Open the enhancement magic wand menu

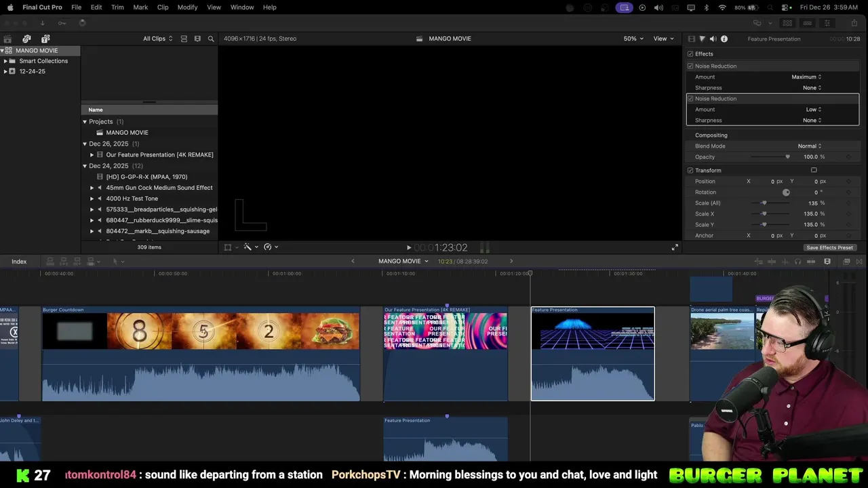pos(252,247)
